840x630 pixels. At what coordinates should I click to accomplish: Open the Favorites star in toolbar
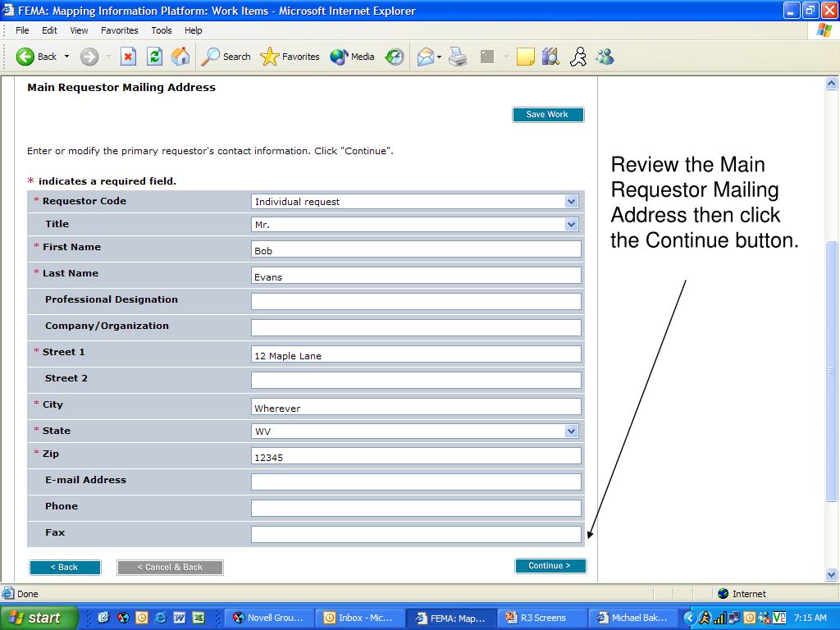tap(269, 57)
